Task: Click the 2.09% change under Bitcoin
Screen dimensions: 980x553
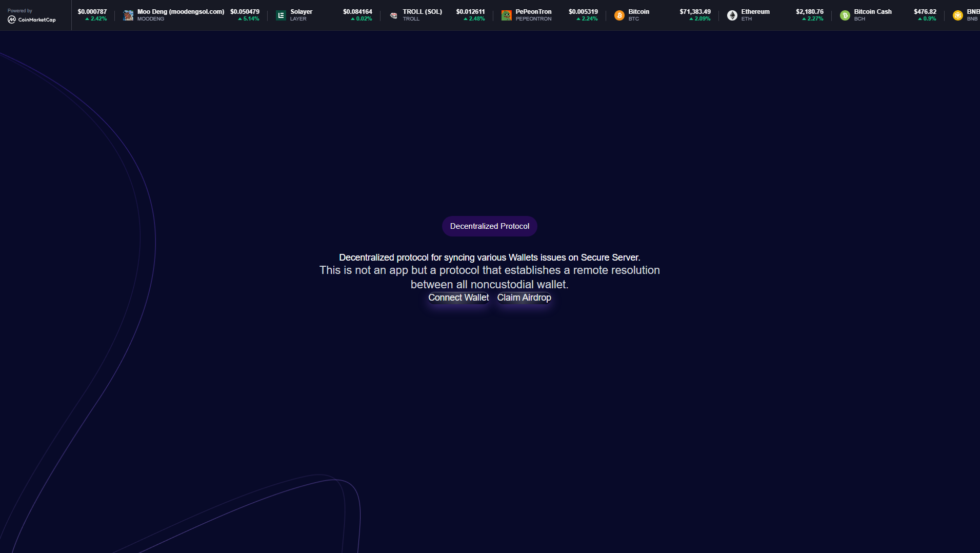Action: pyautogui.click(x=700, y=19)
